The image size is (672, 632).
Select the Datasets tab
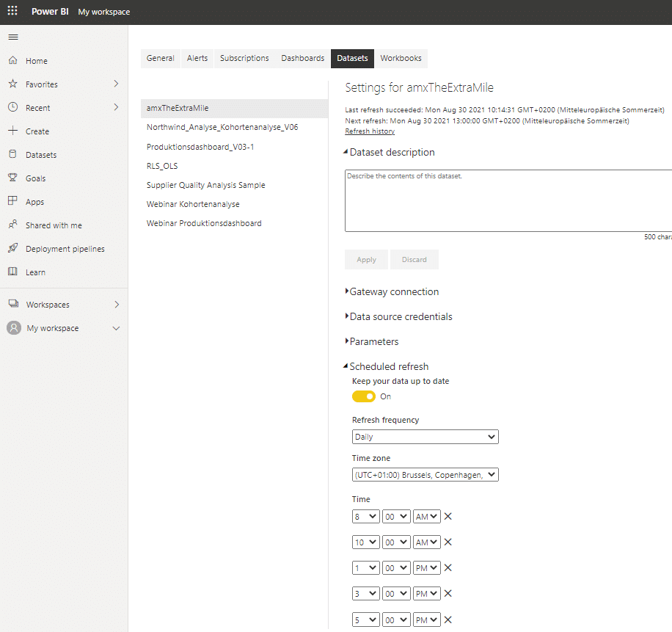pyautogui.click(x=352, y=58)
